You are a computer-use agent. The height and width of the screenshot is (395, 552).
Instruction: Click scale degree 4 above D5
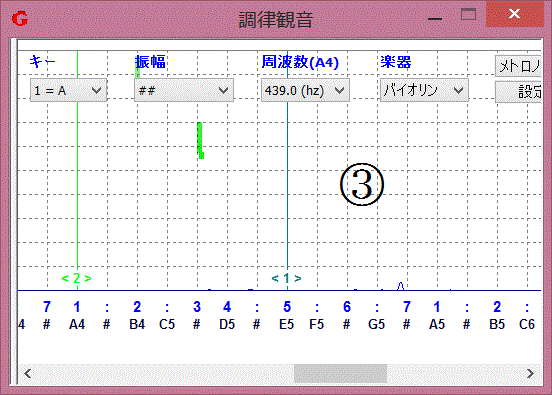(x=227, y=307)
